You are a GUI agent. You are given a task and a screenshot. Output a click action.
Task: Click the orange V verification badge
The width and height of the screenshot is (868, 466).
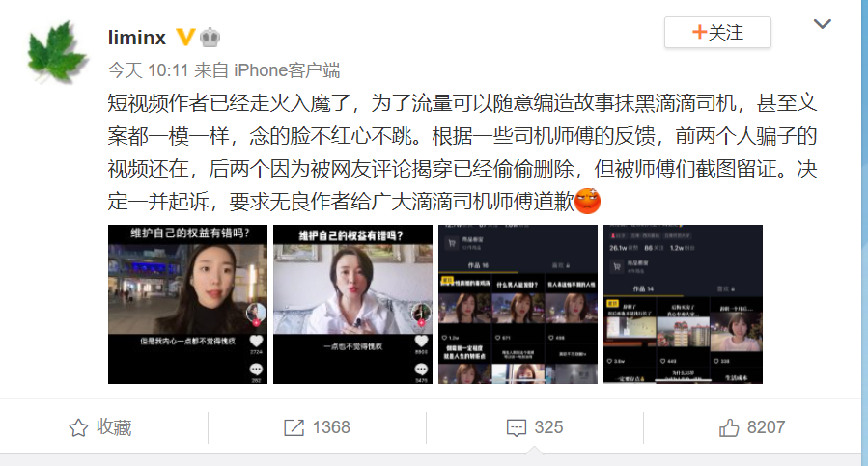[185, 37]
